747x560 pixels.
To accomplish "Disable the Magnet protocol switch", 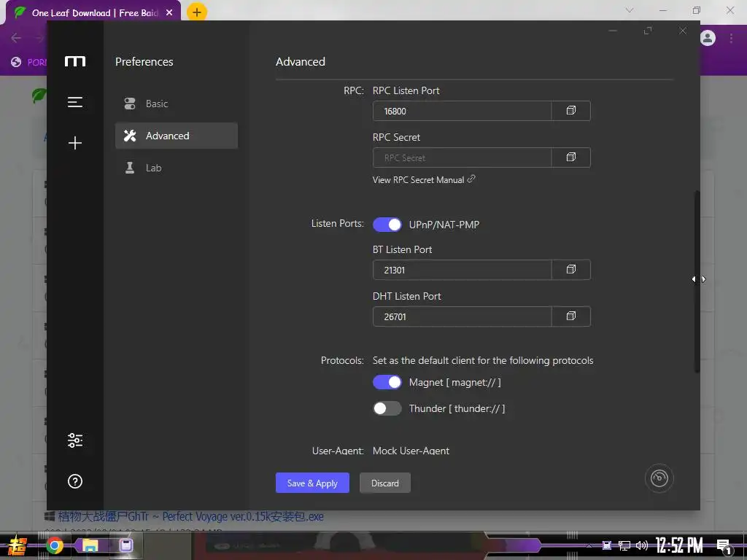I will pos(387,382).
